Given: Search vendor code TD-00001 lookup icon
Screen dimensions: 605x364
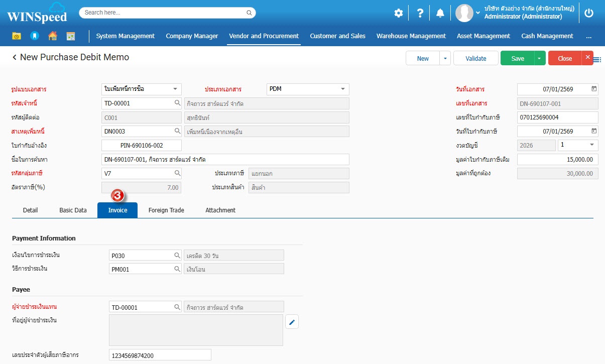Looking at the screenshot, I should point(177,103).
